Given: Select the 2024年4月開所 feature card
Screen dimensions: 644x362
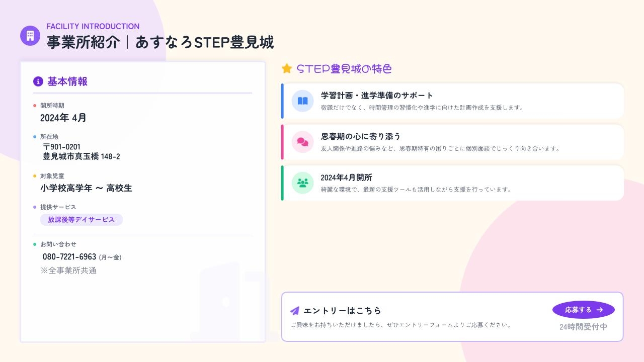Looking at the screenshot, I should click(x=453, y=184).
